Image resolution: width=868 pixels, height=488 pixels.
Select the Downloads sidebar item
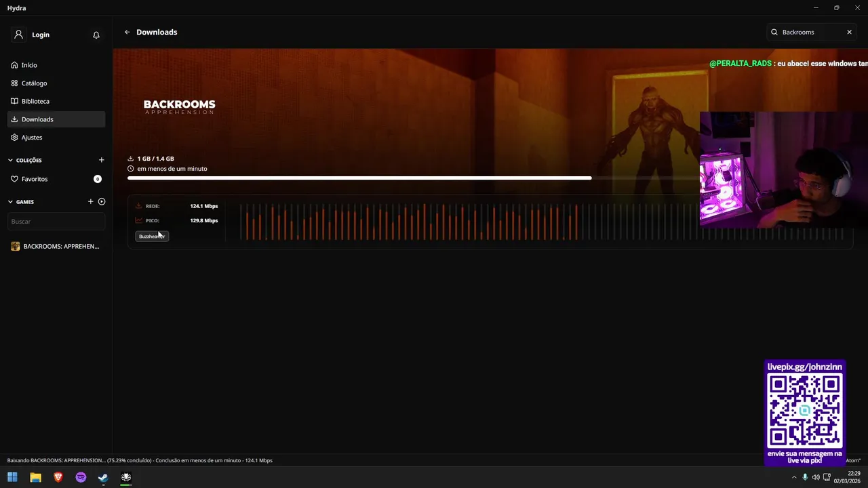coord(56,119)
